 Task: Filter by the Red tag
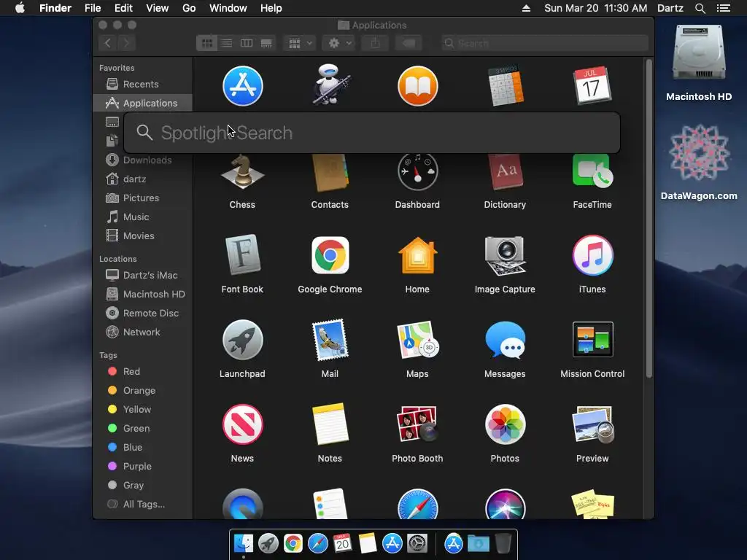[142, 371]
